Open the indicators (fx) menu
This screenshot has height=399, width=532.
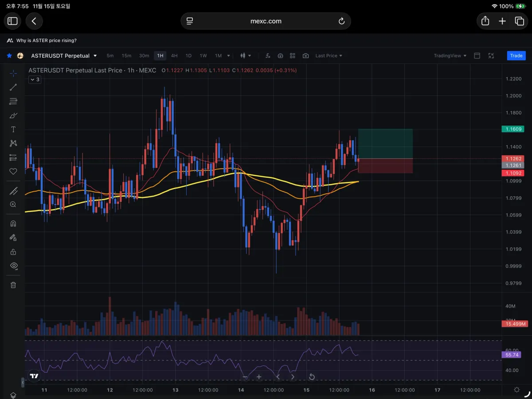pos(268,56)
